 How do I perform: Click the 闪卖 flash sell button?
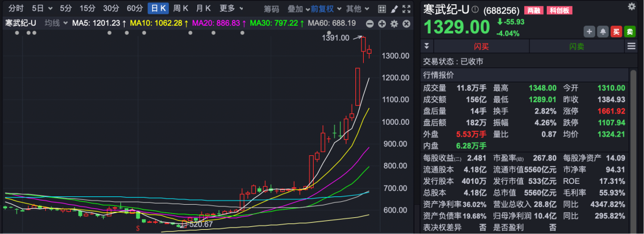(x=577, y=47)
